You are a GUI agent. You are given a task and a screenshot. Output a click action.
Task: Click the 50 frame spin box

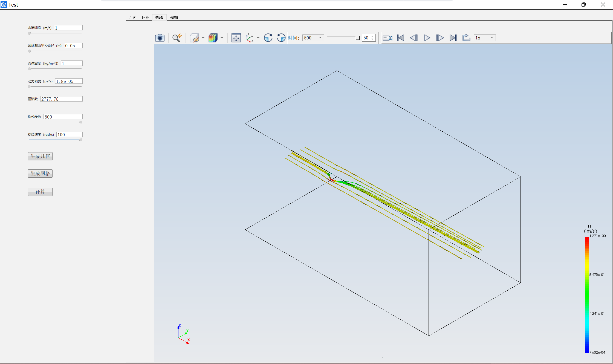pyautogui.click(x=369, y=38)
